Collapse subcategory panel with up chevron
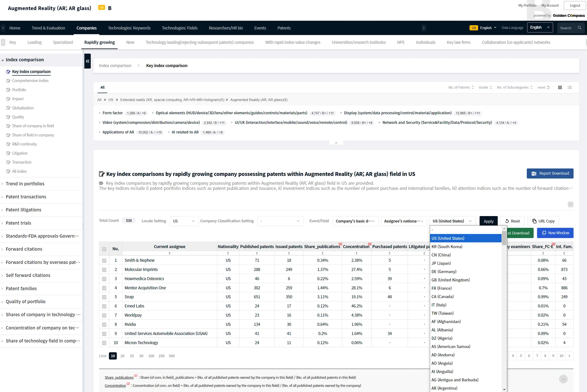The image size is (587, 392). (x=336, y=143)
